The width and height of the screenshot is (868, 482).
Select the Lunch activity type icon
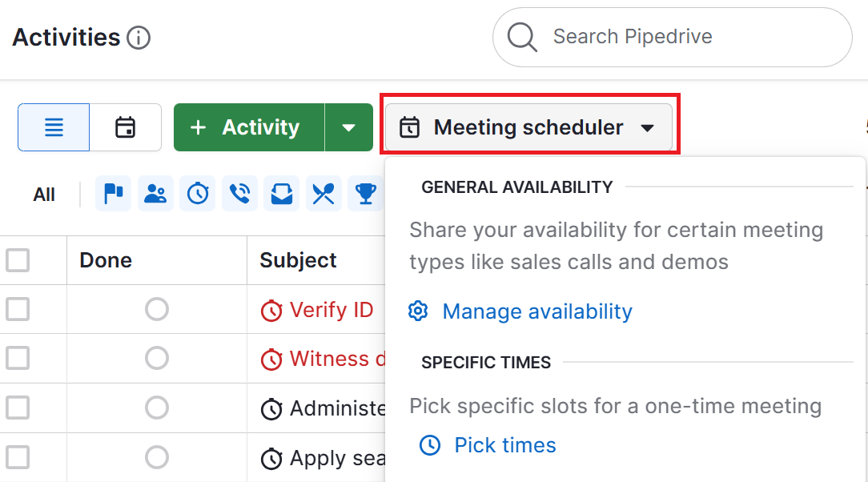pos(323,193)
